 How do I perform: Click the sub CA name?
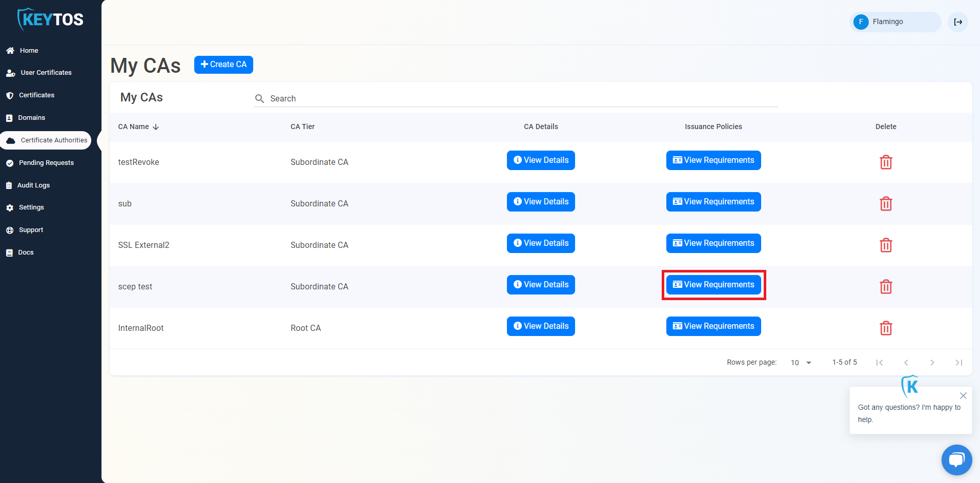point(125,204)
